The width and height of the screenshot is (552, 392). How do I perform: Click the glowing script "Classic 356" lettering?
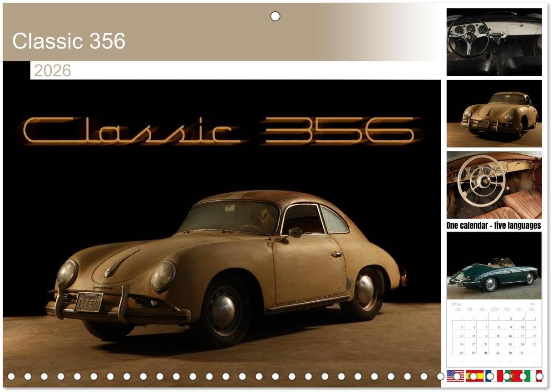coord(219,130)
